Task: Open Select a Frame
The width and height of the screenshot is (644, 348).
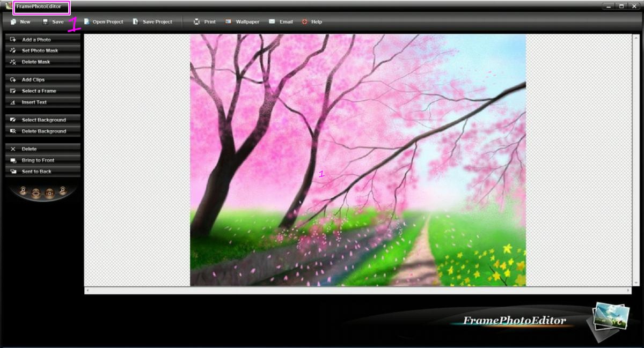Action: tap(43, 91)
